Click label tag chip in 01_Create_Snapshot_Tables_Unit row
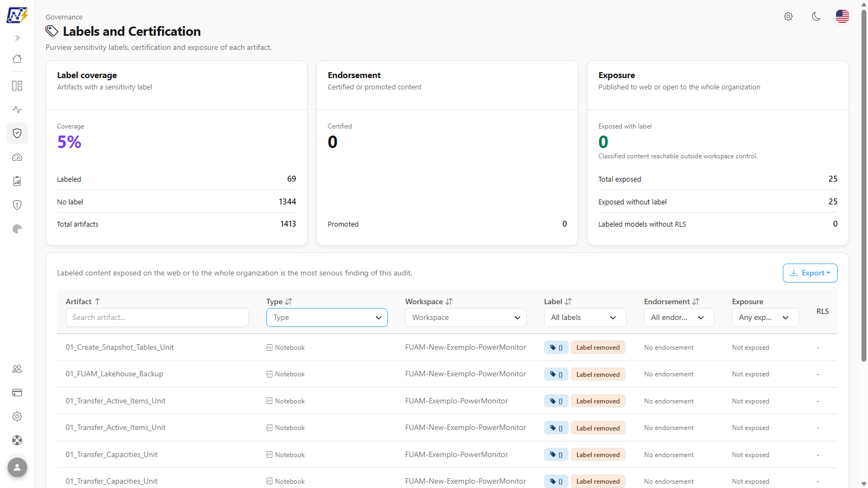868x488 pixels. click(556, 348)
